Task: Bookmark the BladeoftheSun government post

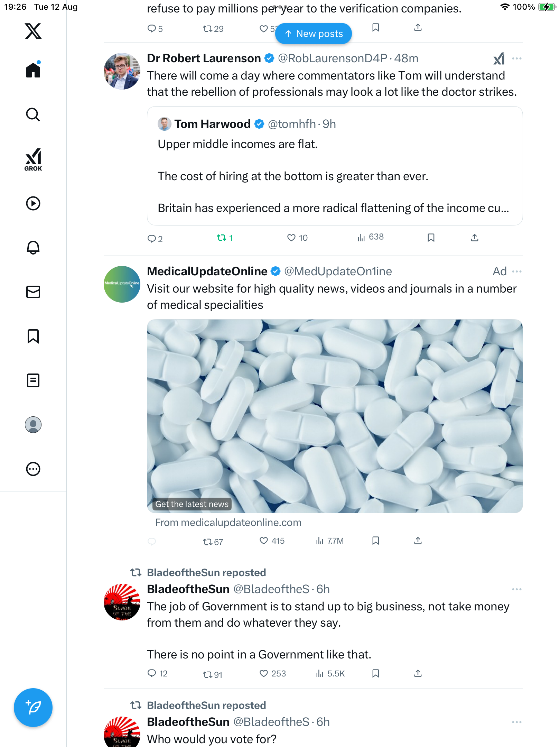Action: [x=376, y=673]
